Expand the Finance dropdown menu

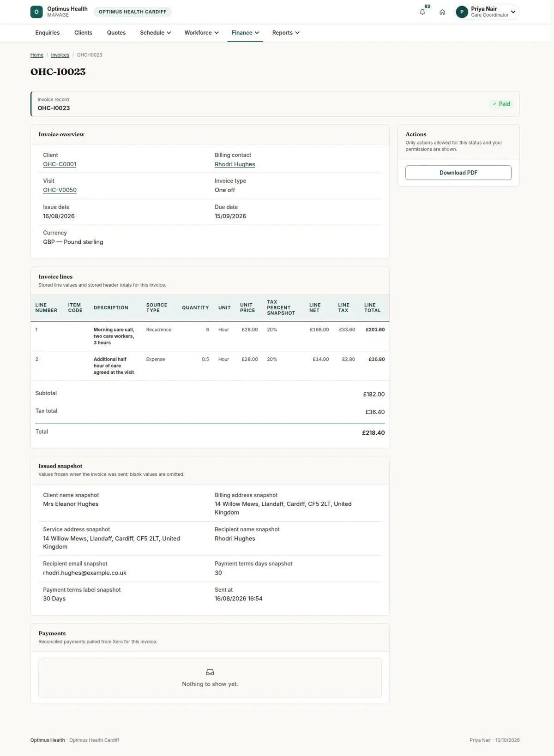pyautogui.click(x=245, y=33)
